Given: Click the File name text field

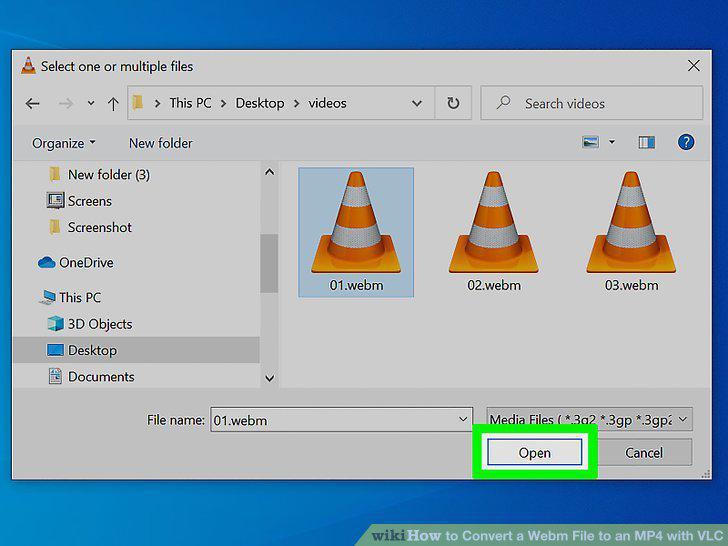Looking at the screenshot, I should (x=341, y=420).
